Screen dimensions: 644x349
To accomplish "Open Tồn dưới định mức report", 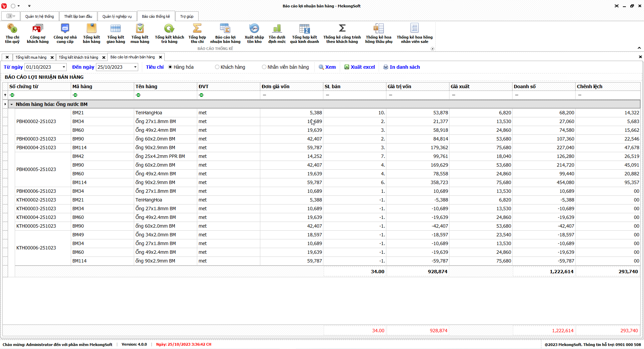I will coord(277,33).
